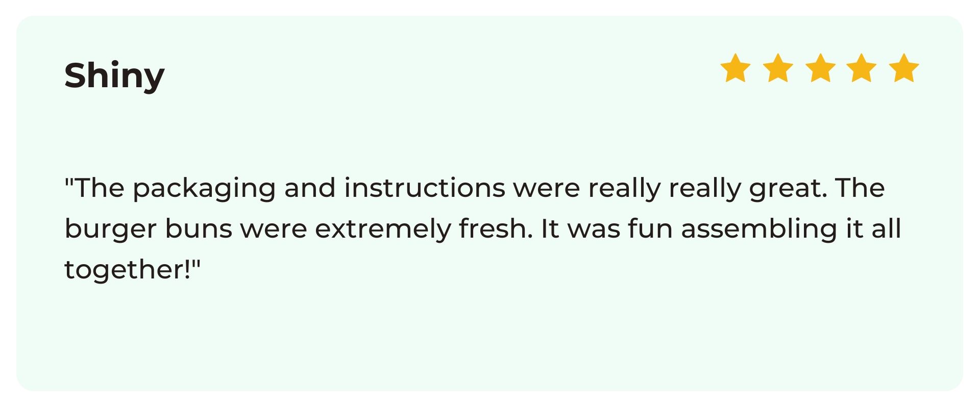The image size is (980, 408).
Task: Click the word "extremely" in the review
Action: (x=383, y=229)
